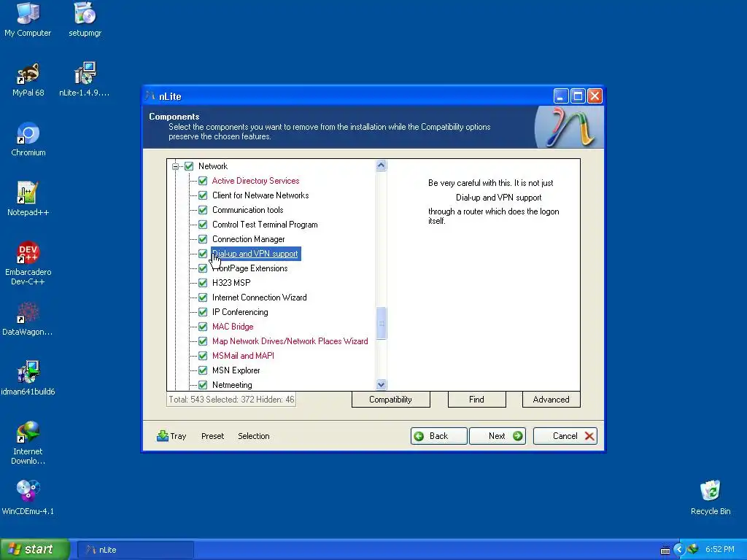
Task: Select MSN Explorer in the tree
Action: coord(236,370)
